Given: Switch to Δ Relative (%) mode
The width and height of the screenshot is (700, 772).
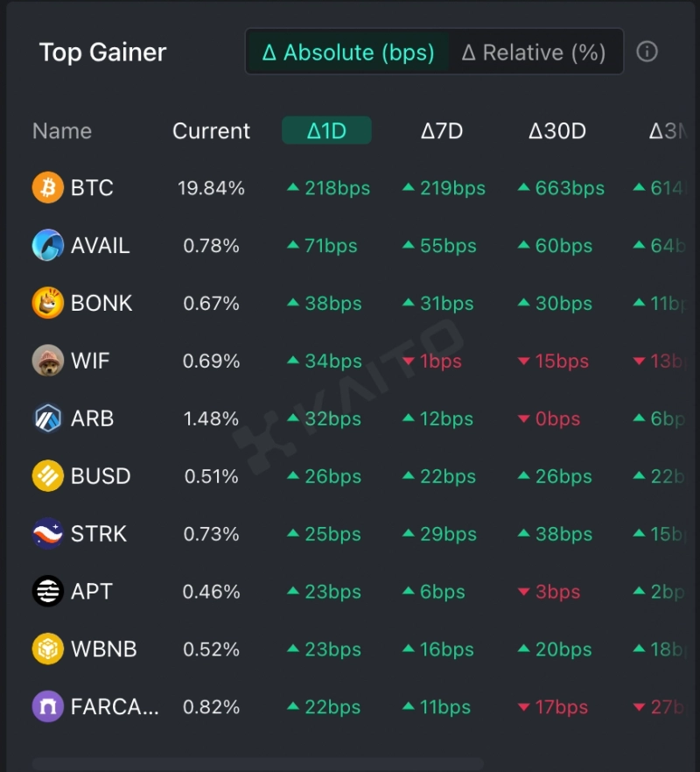Looking at the screenshot, I should 534,53.
